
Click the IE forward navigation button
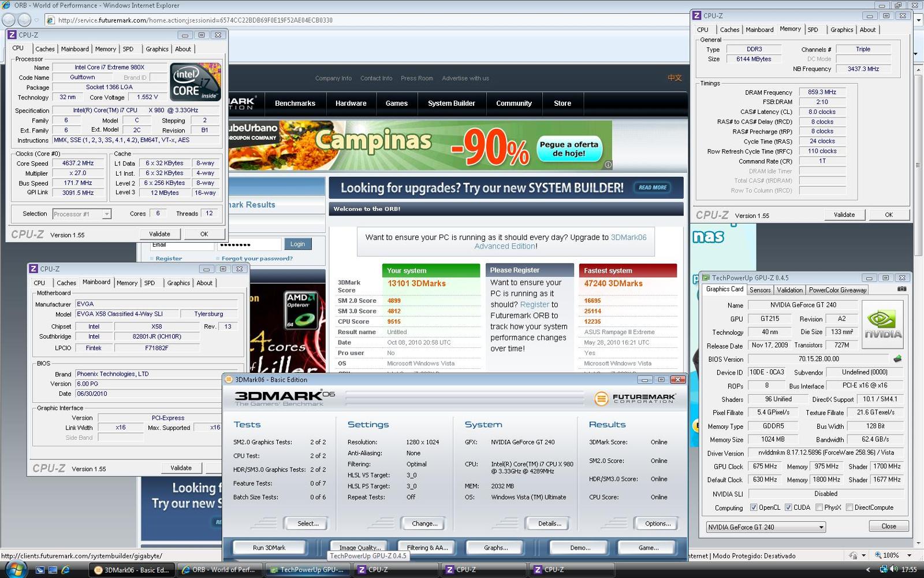coord(24,20)
